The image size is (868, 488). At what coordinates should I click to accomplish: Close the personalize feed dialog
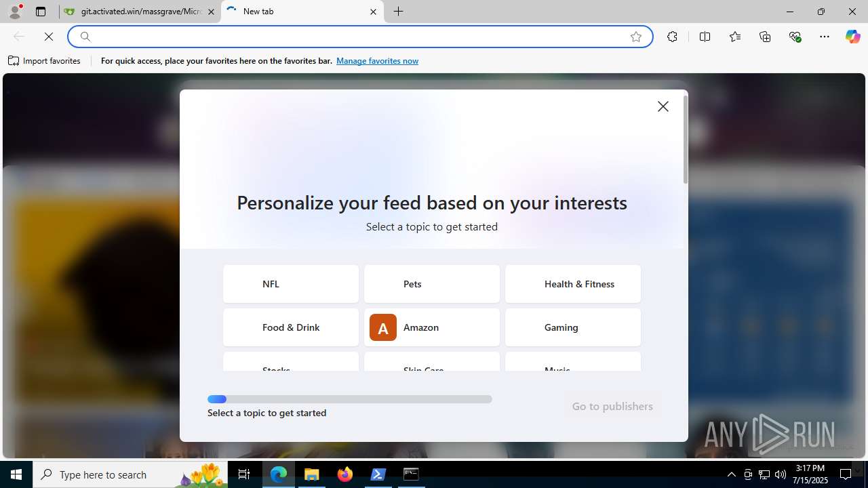coord(663,106)
